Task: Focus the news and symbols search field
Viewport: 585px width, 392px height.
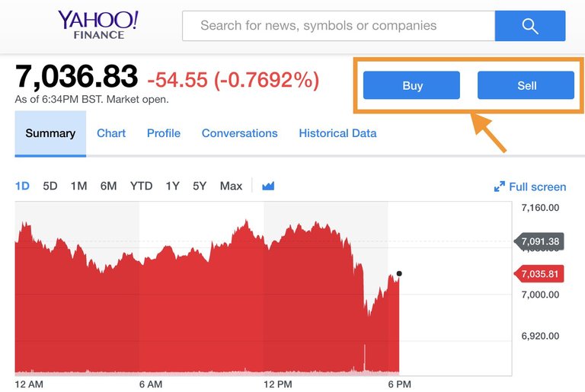Action: (338, 26)
